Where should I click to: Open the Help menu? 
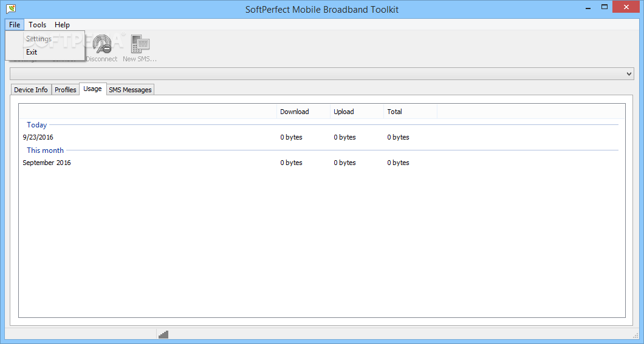[62, 25]
